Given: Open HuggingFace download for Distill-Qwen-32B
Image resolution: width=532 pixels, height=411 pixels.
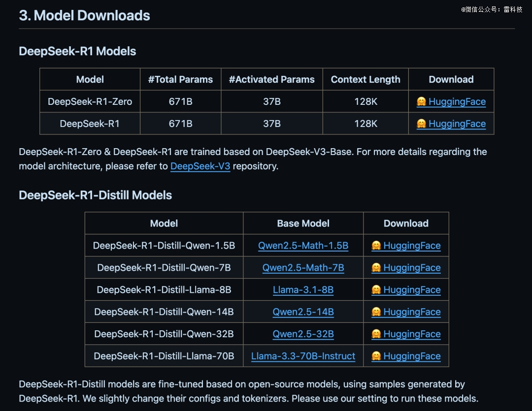Looking at the screenshot, I should [406, 334].
